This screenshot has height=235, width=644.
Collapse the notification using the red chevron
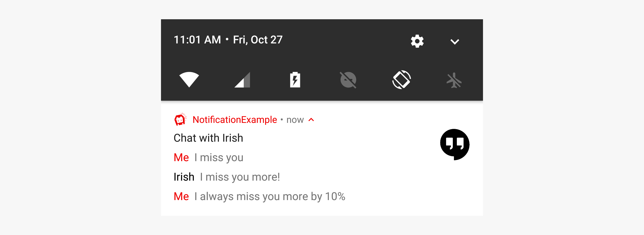tap(311, 120)
